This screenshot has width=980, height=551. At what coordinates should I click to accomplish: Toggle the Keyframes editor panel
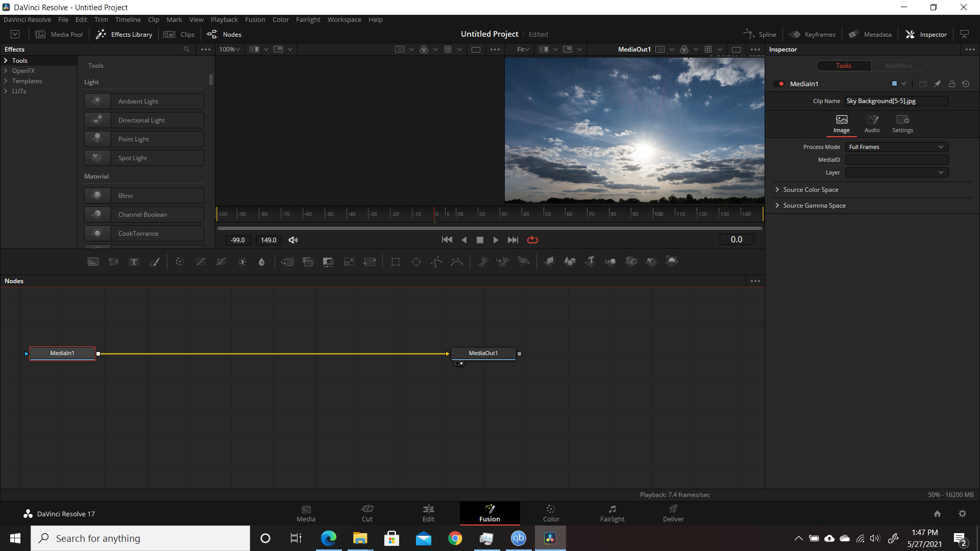point(813,34)
